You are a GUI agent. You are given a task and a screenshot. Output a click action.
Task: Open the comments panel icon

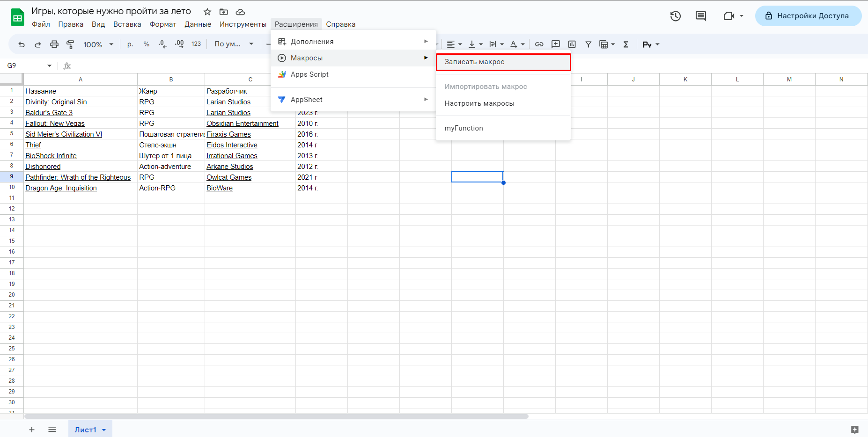pos(701,16)
